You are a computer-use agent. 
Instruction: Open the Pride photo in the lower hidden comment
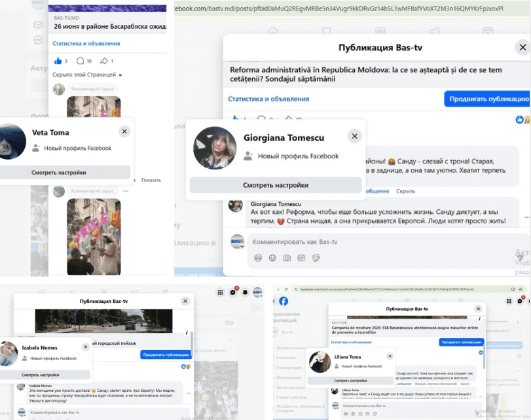pos(94,236)
